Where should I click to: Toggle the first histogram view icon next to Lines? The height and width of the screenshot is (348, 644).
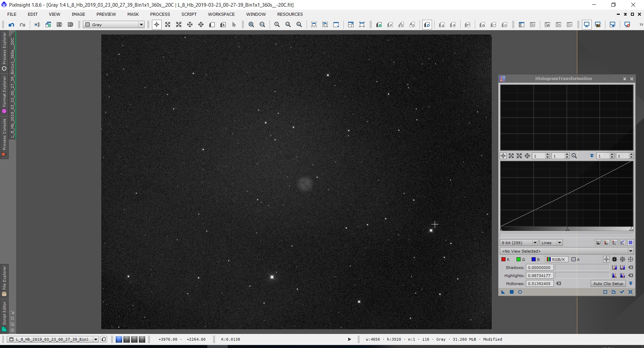click(598, 242)
